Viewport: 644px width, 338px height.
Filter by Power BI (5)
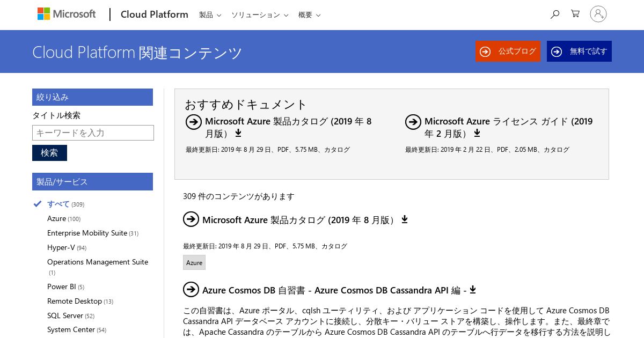pyautogui.click(x=65, y=286)
